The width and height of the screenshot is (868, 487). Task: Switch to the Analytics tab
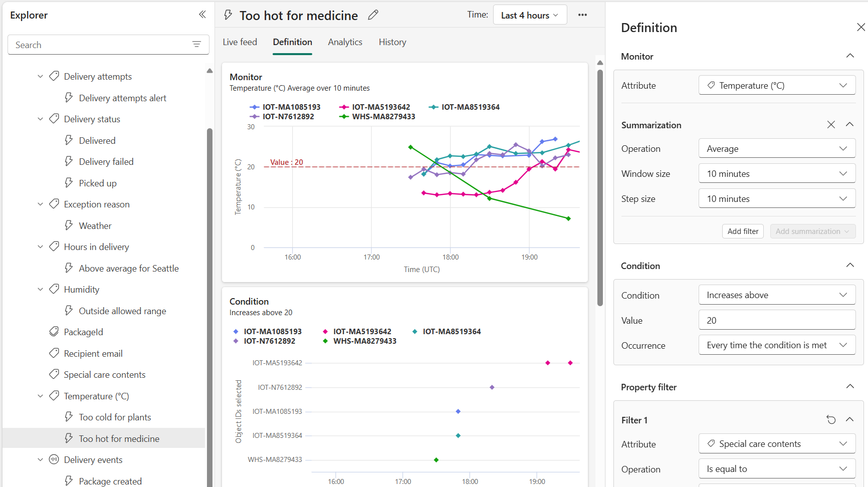click(x=345, y=42)
